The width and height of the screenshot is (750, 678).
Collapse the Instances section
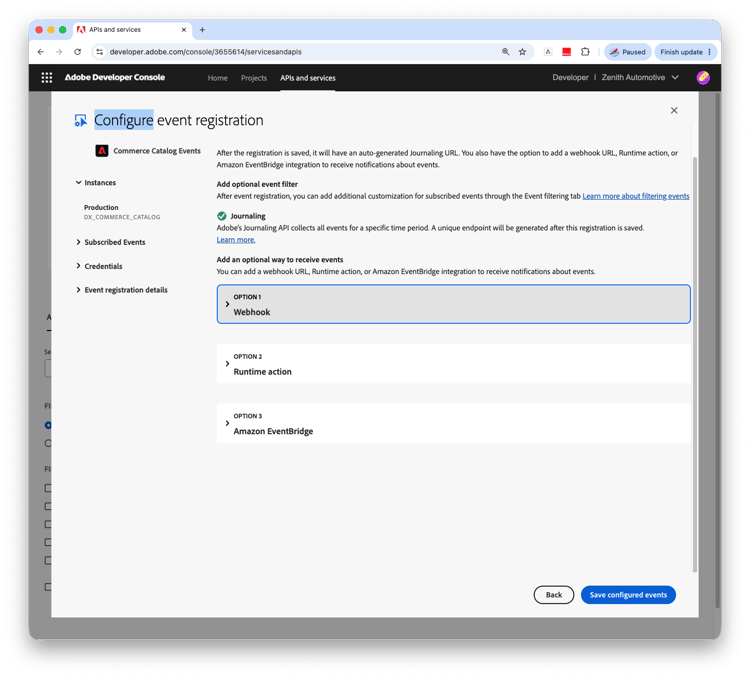(x=95, y=183)
